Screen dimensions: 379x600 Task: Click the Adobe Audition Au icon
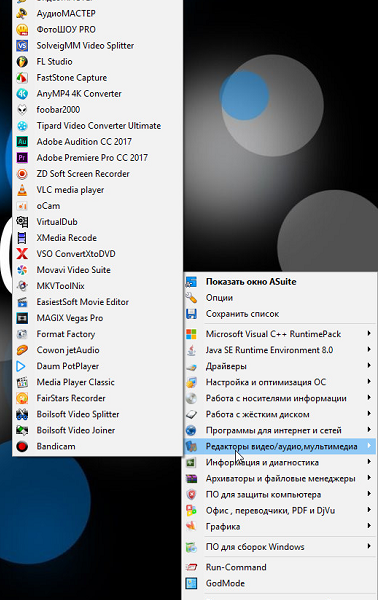point(22,142)
